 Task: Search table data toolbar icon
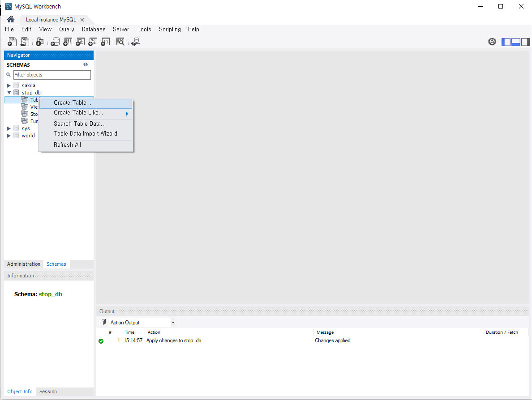coord(120,42)
